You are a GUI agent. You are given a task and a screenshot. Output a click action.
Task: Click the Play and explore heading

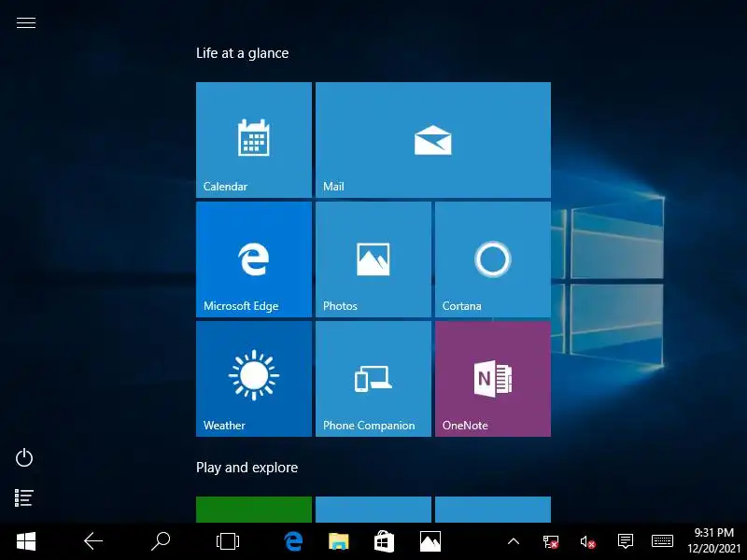coord(247,468)
